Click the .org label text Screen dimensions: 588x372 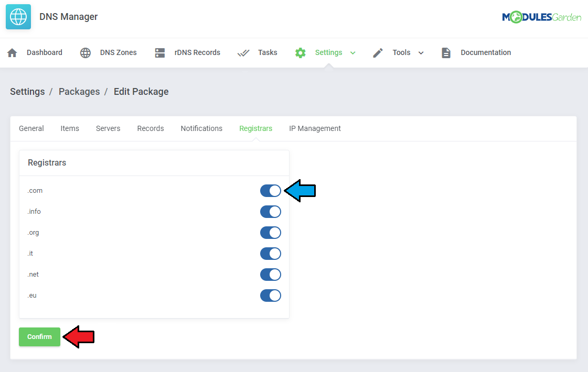point(33,233)
